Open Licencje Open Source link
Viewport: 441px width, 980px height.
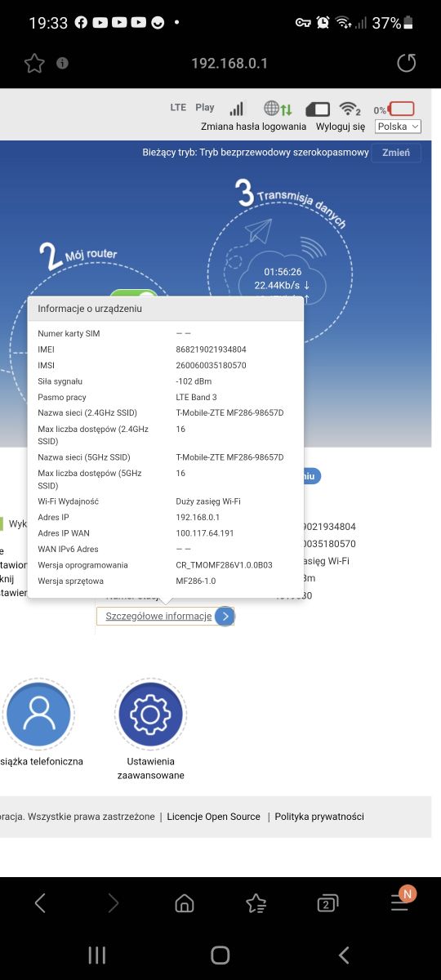(x=213, y=817)
